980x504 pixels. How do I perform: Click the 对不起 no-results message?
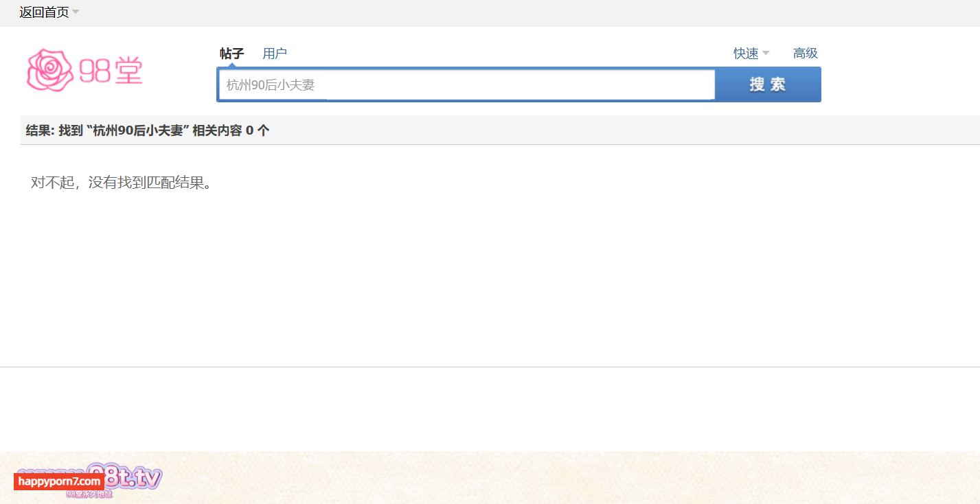[x=121, y=183]
